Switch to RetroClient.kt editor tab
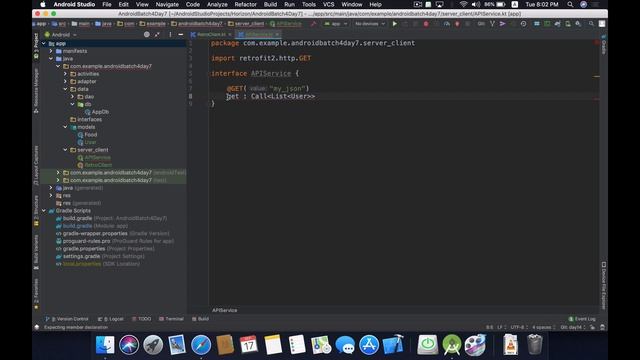 click(x=211, y=35)
